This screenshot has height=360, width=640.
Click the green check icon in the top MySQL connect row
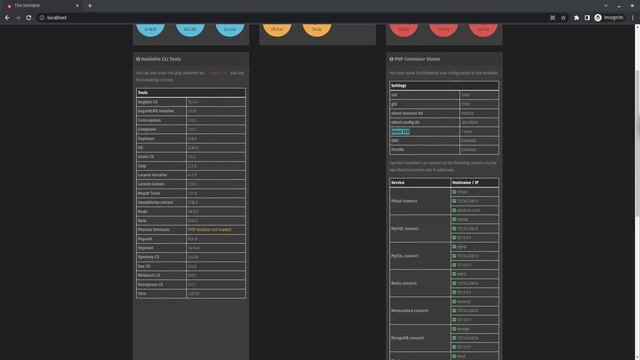point(454,219)
